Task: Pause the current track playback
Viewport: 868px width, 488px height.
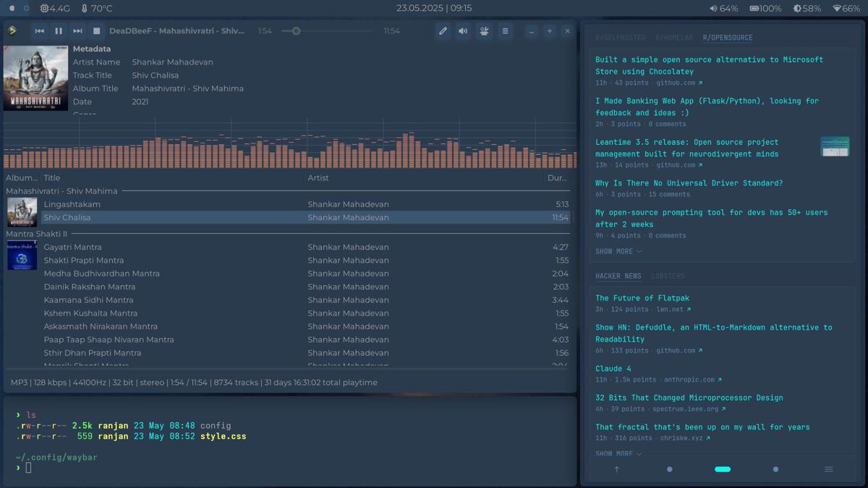Action: [x=59, y=30]
